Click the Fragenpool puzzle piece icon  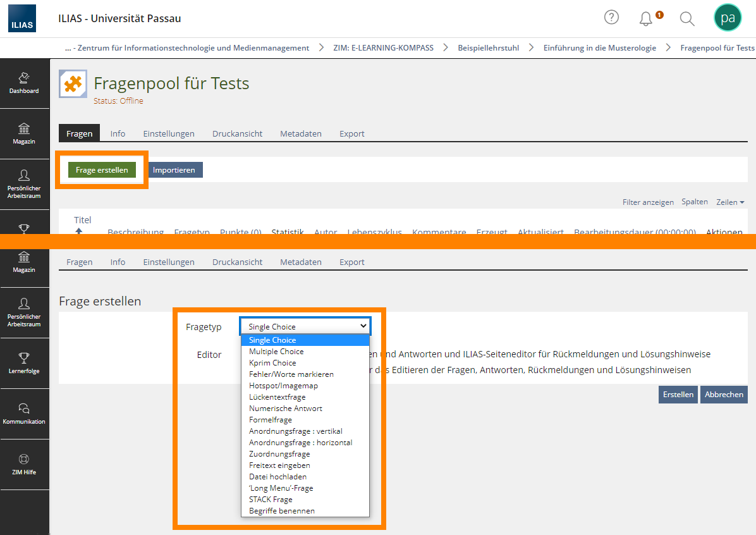tap(73, 84)
